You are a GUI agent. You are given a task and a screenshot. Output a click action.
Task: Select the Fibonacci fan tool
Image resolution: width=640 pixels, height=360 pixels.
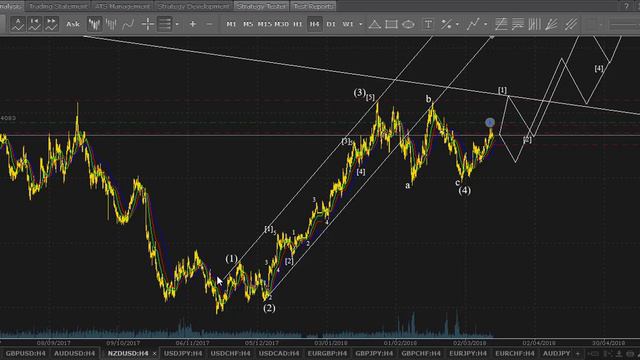point(551,24)
